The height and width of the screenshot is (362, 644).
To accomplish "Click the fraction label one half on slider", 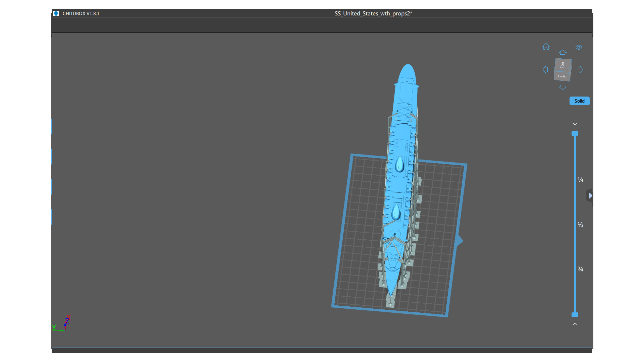I will click(581, 224).
